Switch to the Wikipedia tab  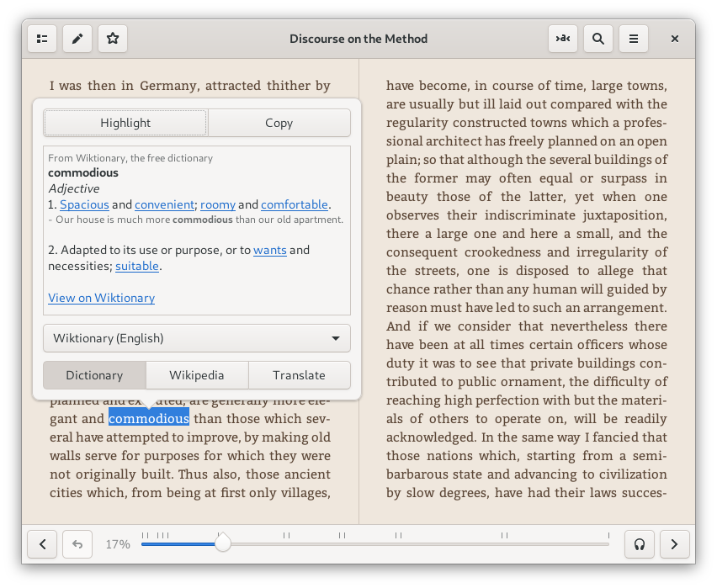coord(197,375)
